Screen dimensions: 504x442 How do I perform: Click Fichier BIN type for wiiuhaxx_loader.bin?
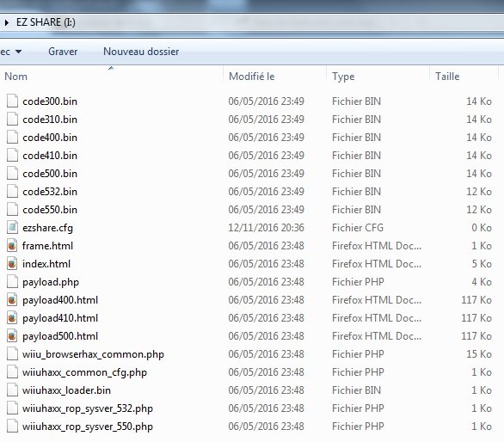(x=356, y=390)
